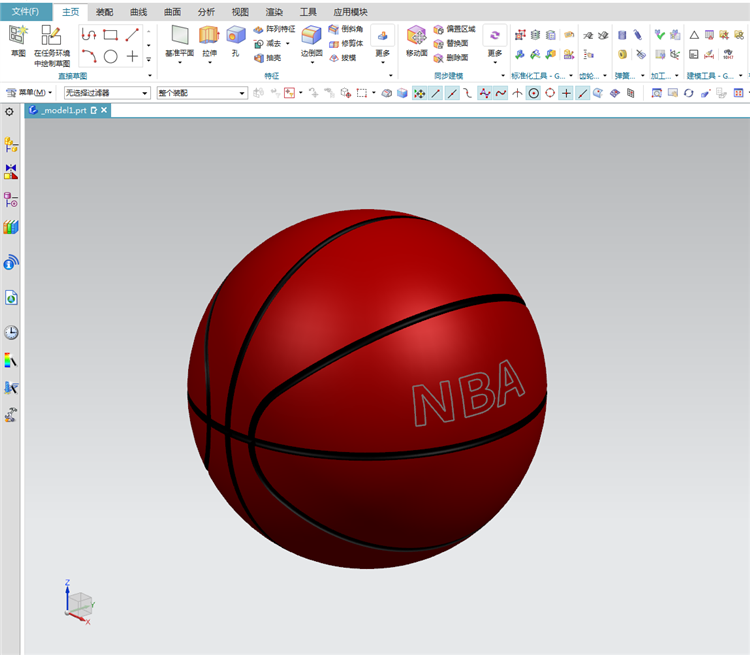Close the _model1.prt tab
750x655 pixels.
click(104, 111)
